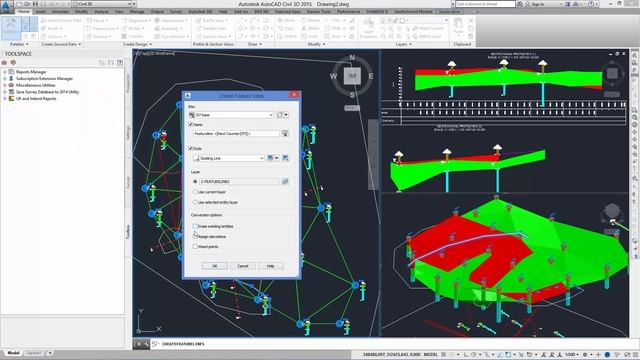The image size is (640, 360).
Task: Click the N compass direction on ViewCube
Action: pos(352,58)
